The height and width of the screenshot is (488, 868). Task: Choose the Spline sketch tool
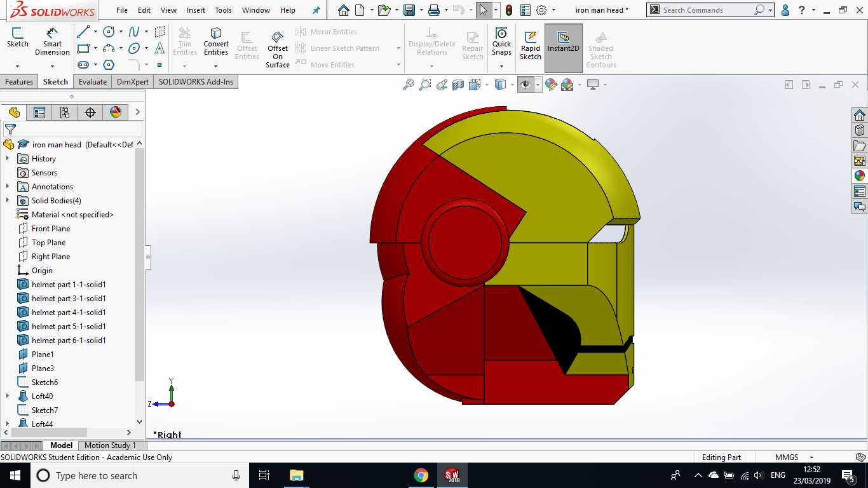pyautogui.click(x=134, y=32)
